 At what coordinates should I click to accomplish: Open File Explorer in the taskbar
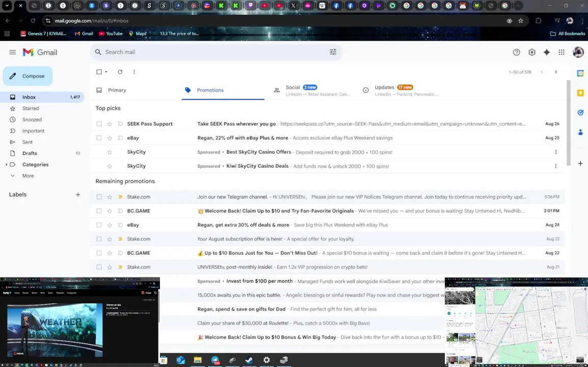198,360
